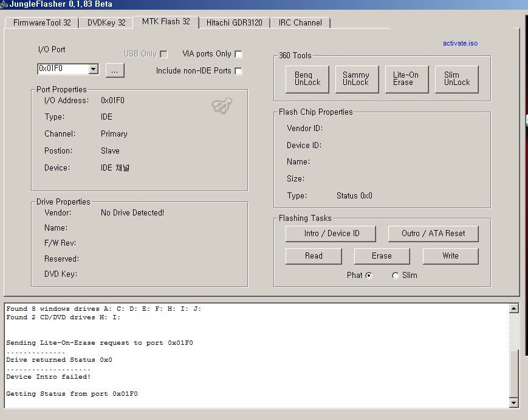Click Intro / Device ID button
The image size is (528, 420).
click(x=331, y=234)
